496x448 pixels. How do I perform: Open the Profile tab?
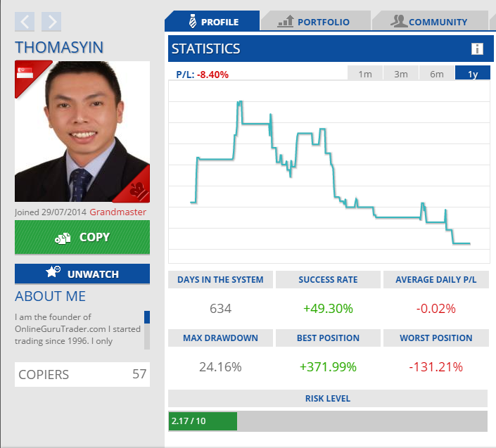point(212,21)
